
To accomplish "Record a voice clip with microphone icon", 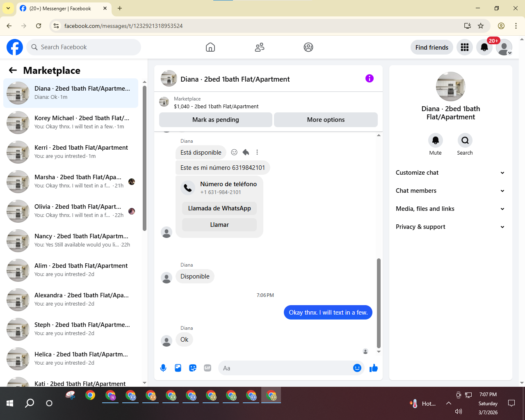I will tap(163, 368).
